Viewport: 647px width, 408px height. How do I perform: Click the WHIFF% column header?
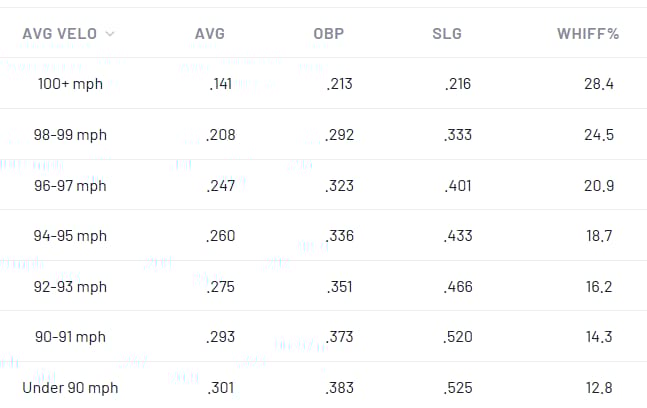tap(588, 34)
